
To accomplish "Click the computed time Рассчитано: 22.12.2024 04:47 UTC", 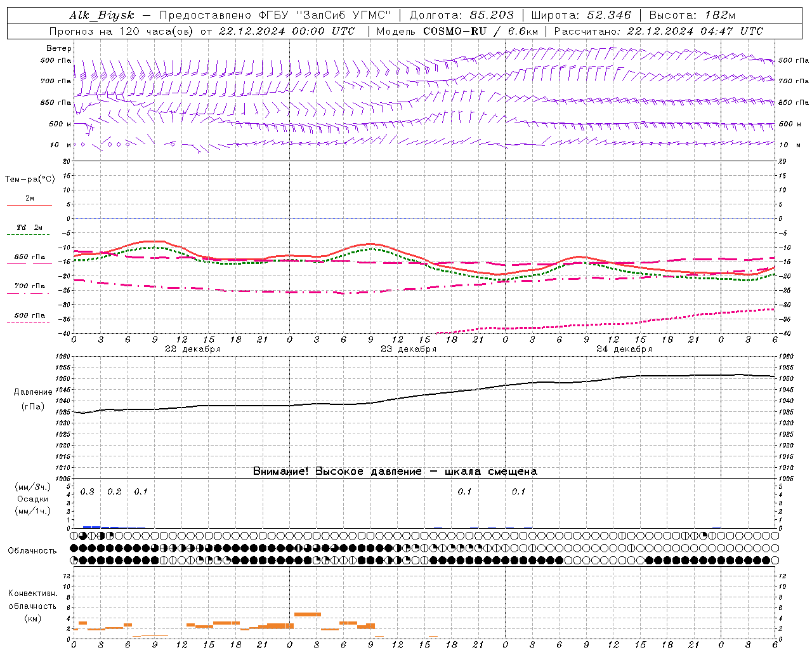I will pyautogui.click(x=658, y=31).
